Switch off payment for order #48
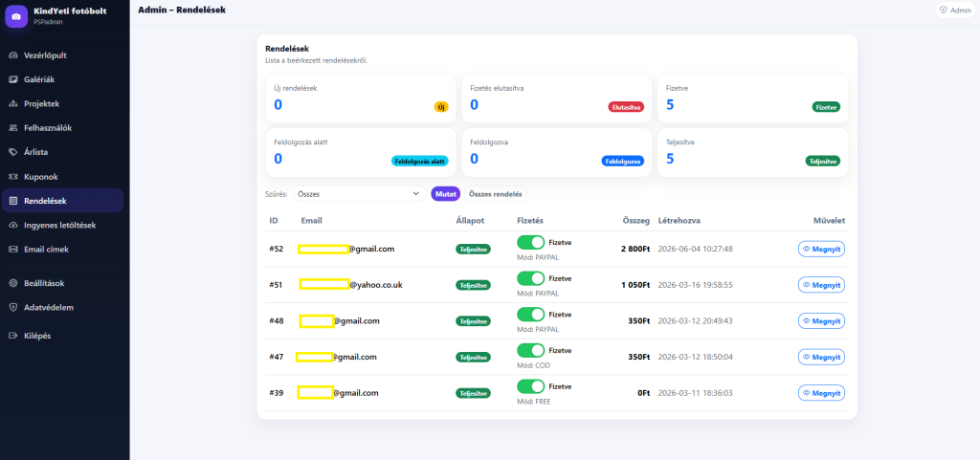 pos(530,314)
